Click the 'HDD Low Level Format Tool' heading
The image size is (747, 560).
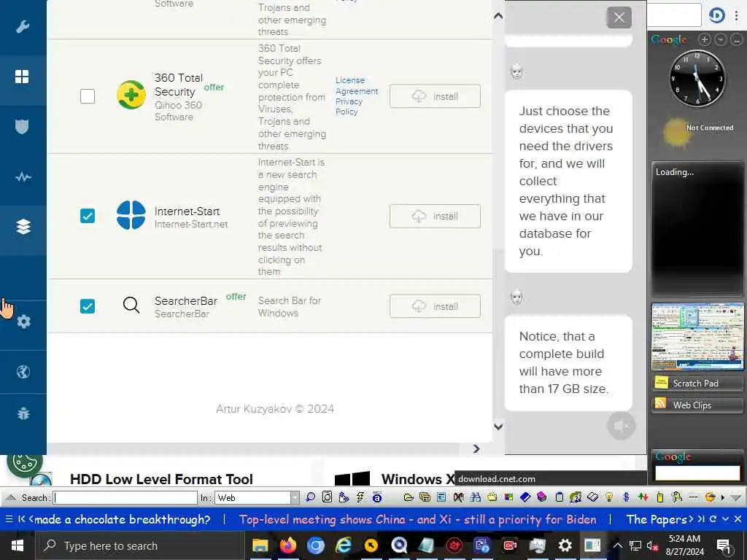click(161, 479)
